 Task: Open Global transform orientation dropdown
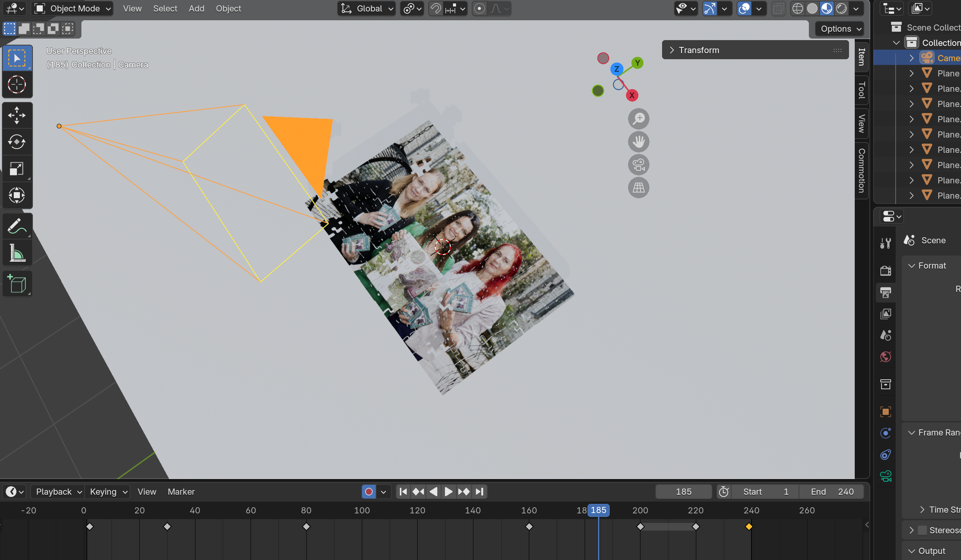[366, 8]
